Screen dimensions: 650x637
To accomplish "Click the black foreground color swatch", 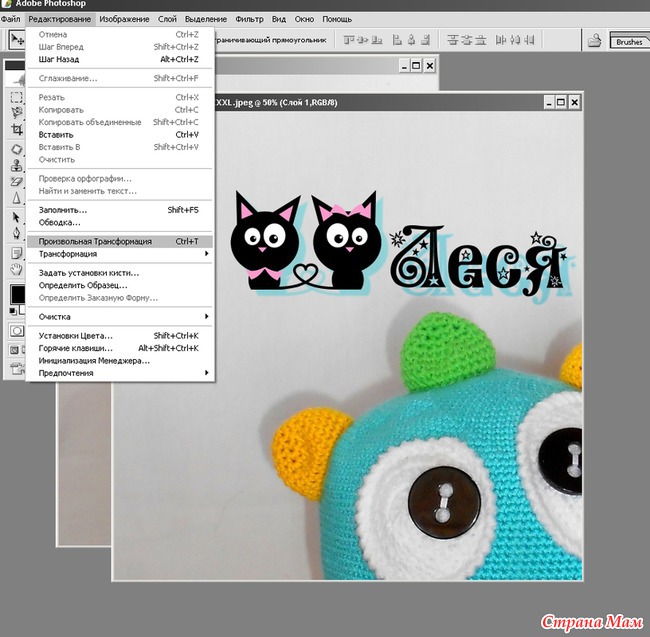I will pos(15,294).
